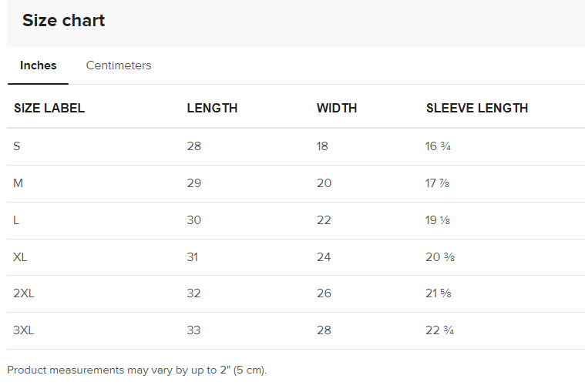This screenshot has width=585, height=392.
Task: Click the WIDTH column header
Action: tap(337, 109)
